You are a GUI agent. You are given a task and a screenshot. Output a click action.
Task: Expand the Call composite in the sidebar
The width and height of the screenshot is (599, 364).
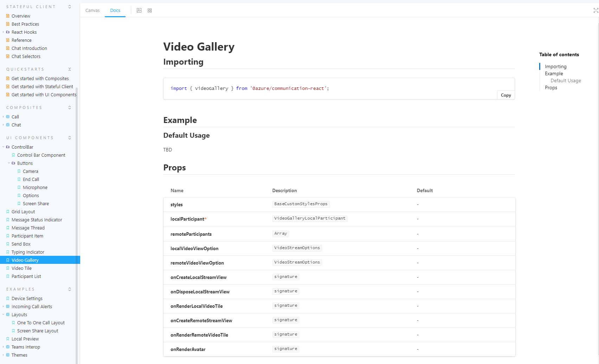(4, 116)
